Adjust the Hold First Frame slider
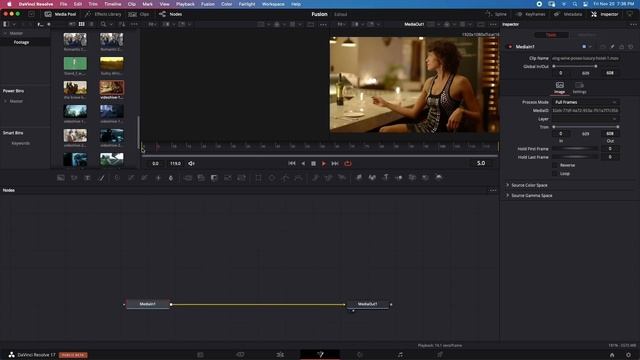The image size is (640, 360). click(575, 149)
